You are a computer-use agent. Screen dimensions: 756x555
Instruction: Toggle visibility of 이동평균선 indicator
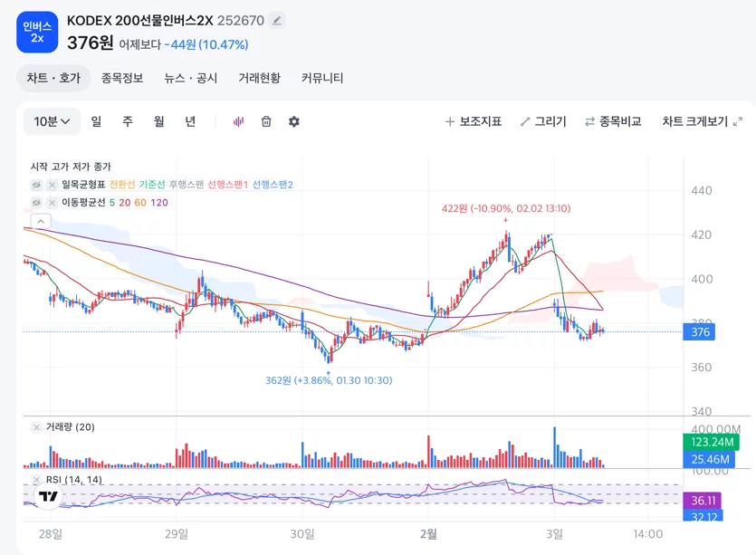pos(36,203)
